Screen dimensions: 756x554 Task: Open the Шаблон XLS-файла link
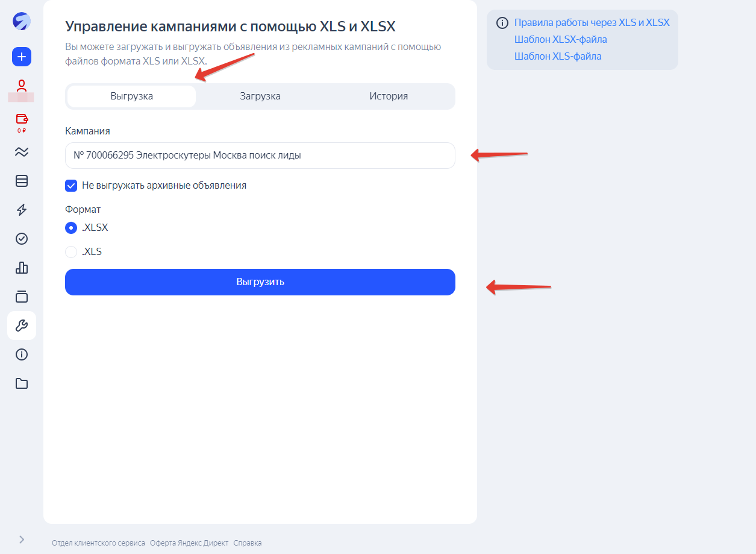point(558,57)
